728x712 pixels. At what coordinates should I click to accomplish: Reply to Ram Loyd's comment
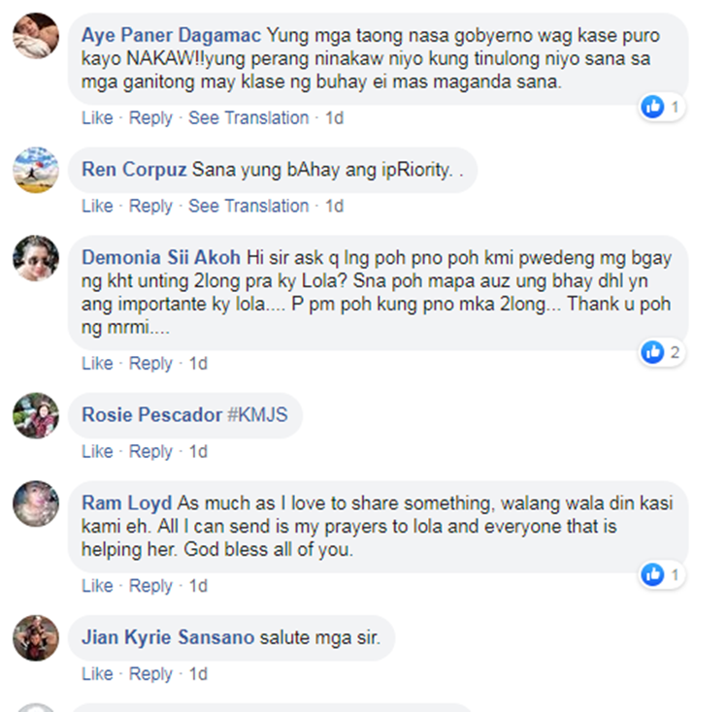(150, 586)
